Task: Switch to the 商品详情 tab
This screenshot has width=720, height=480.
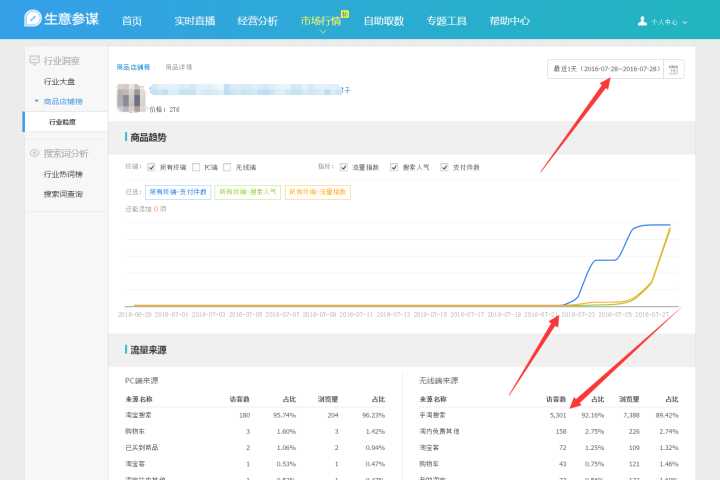Action: [179, 67]
